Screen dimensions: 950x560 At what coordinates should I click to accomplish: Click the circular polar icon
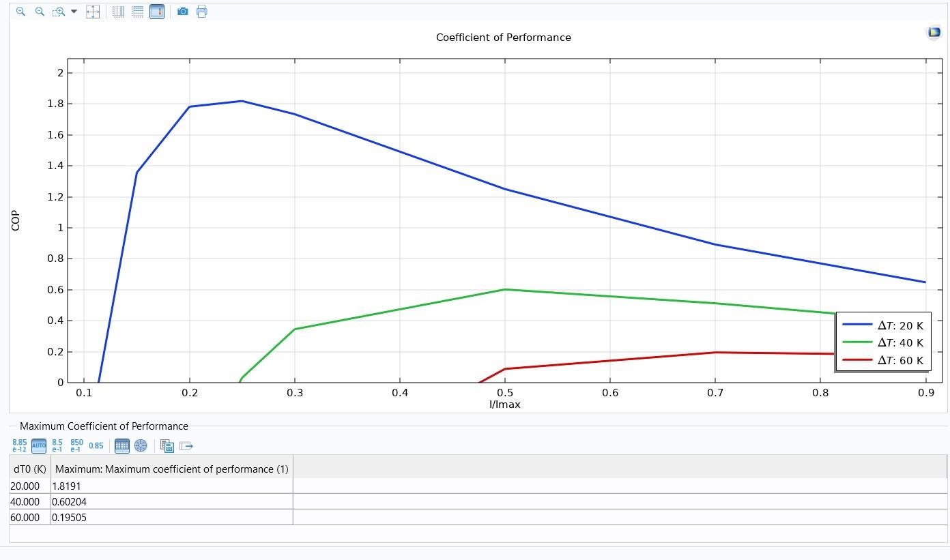[x=141, y=445]
